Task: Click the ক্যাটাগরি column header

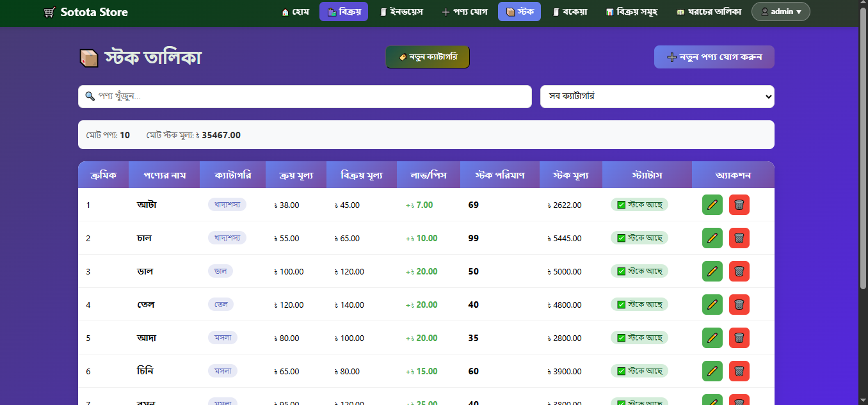Action: coord(232,175)
